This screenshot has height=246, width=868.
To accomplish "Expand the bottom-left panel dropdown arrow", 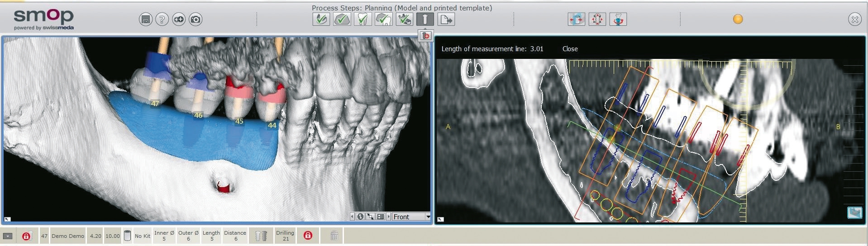I will click(8, 236).
